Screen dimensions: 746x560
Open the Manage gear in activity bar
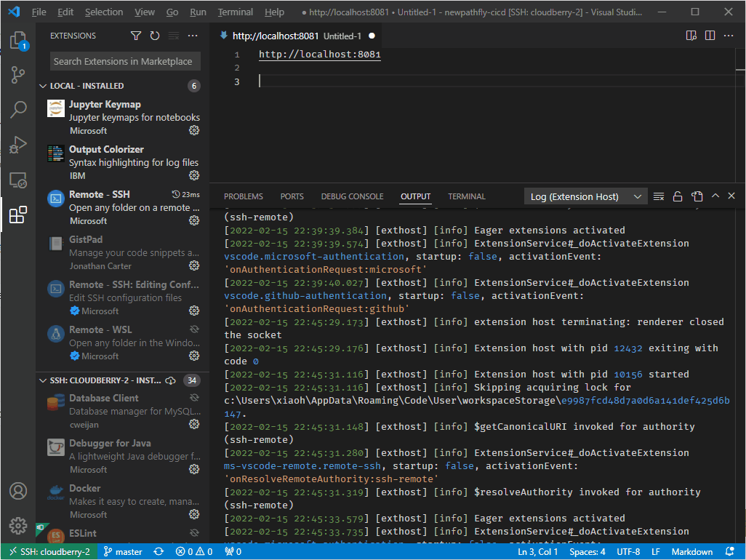(18, 526)
